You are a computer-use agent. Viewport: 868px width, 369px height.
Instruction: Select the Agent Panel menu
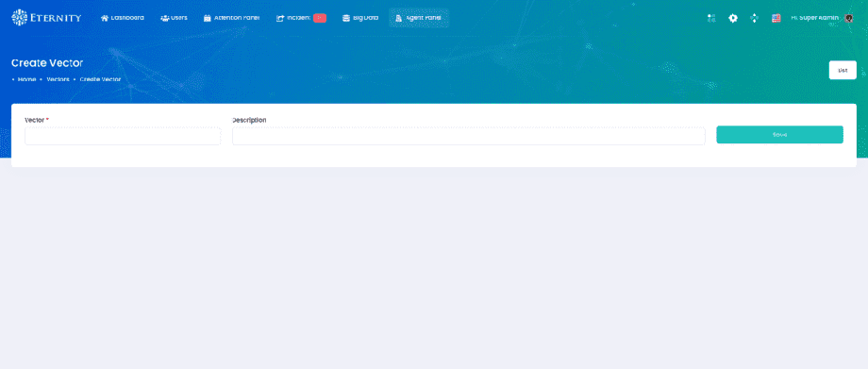click(x=419, y=18)
